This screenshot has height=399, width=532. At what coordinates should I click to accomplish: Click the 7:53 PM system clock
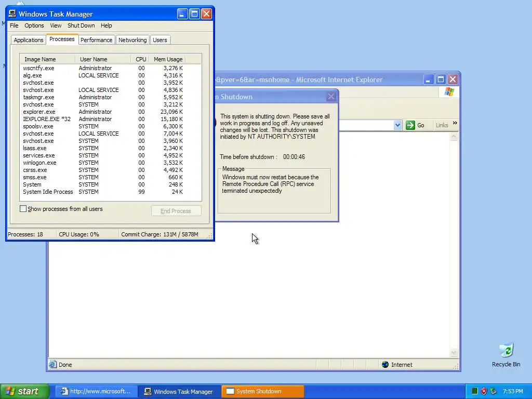(513, 391)
